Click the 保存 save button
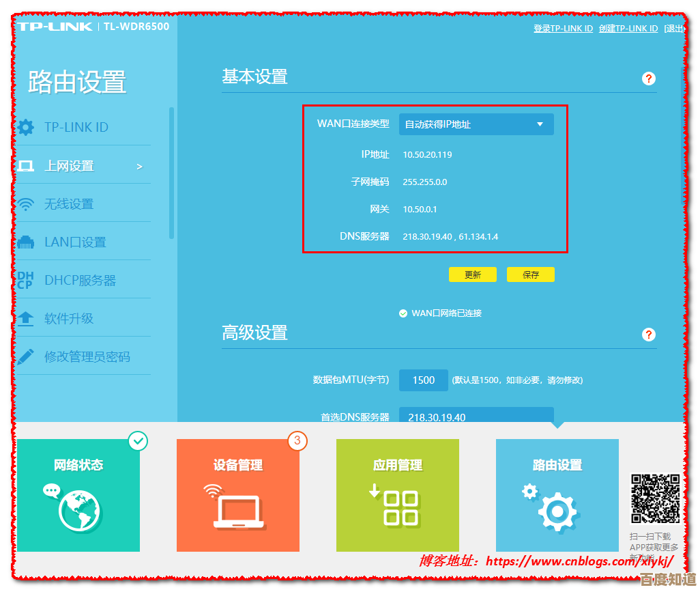Screen dimensions: 700x592 (530, 274)
